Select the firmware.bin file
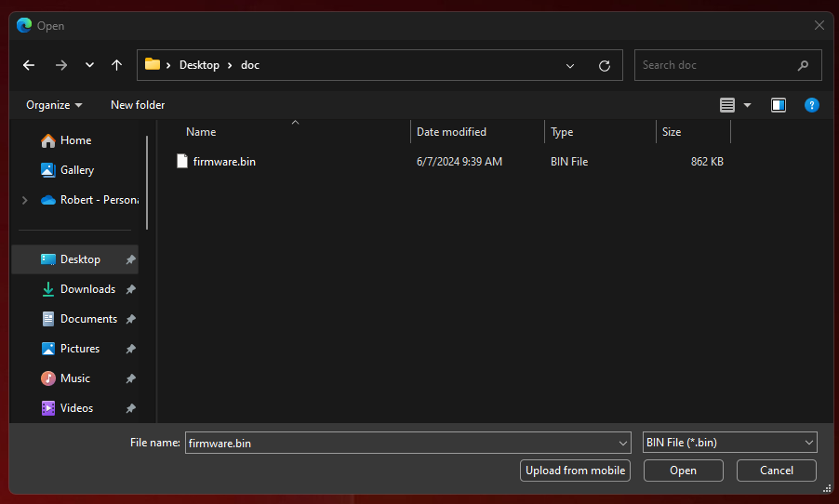Screen dimensions: 839x504 coord(223,162)
